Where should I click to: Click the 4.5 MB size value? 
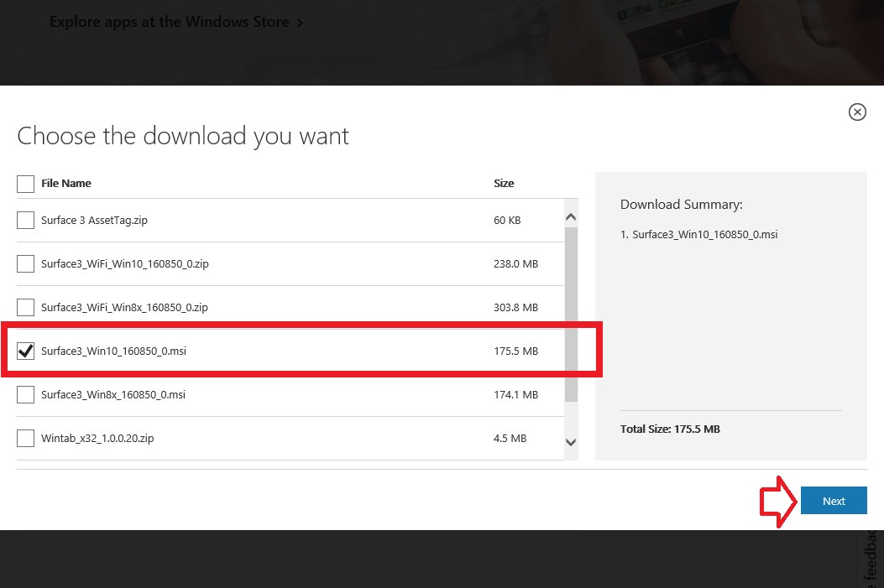[510, 438]
